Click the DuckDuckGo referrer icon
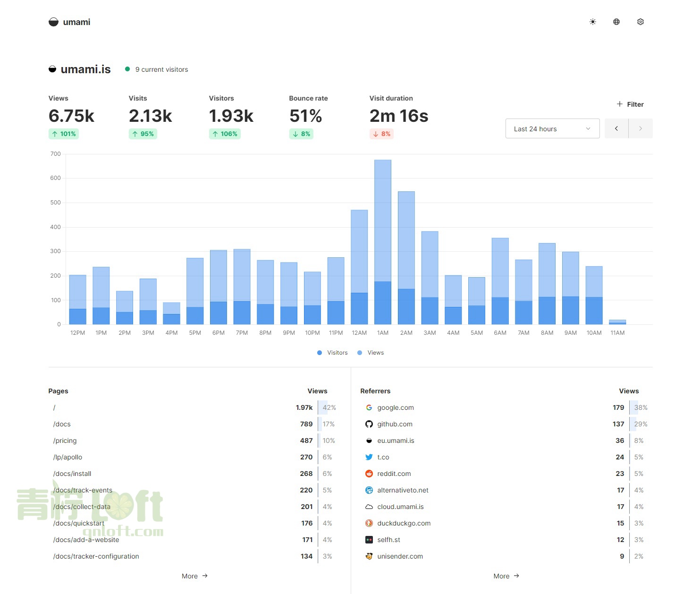 point(369,523)
